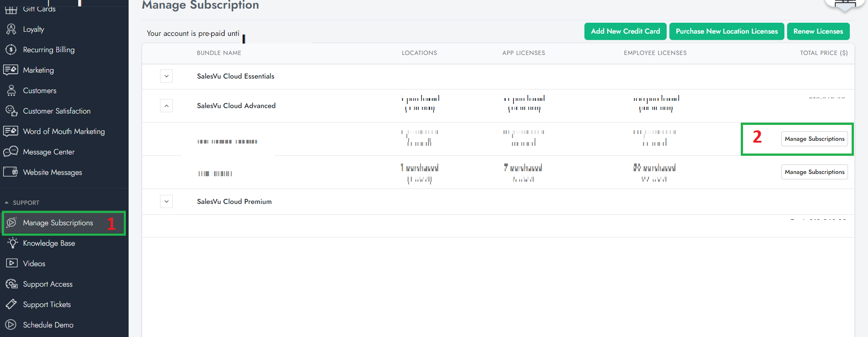Open the Customers page

pos(40,90)
